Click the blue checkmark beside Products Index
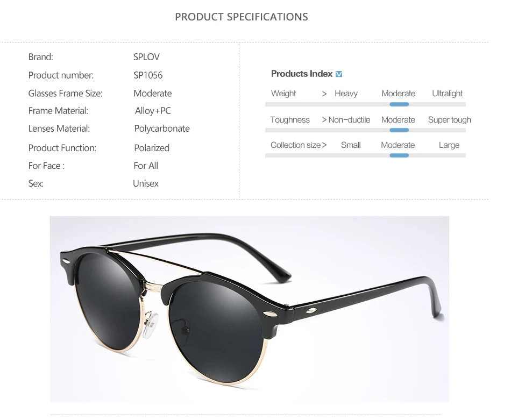The height and width of the screenshot is (420, 511). pyautogui.click(x=339, y=74)
